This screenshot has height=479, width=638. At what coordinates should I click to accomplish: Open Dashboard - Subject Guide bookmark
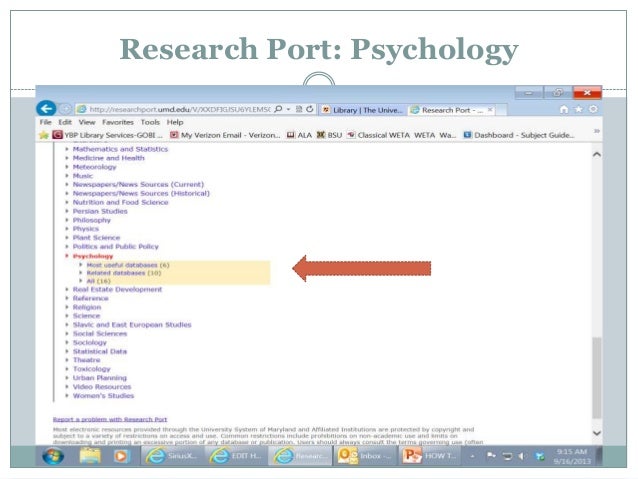(x=519, y=135)
